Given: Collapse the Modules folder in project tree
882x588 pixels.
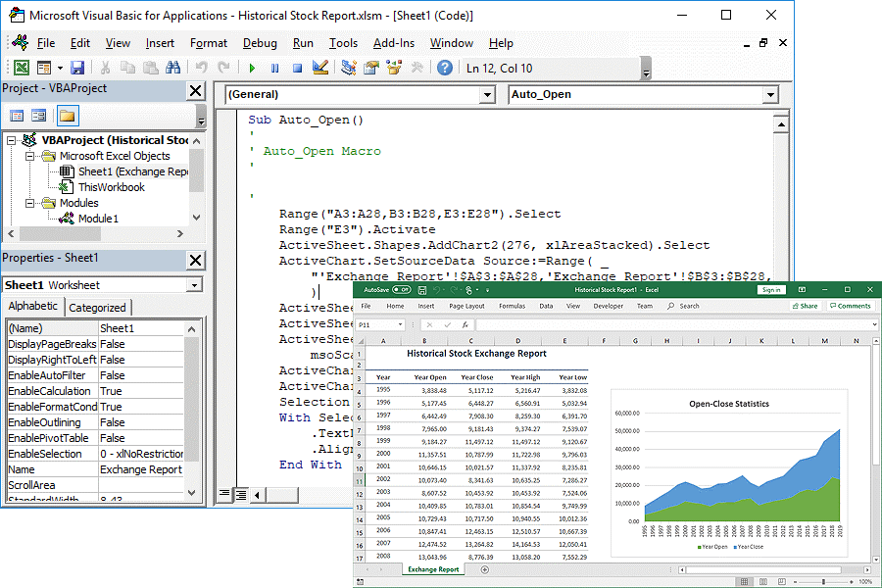Looking at the screenshot, I should pos(29,203).
